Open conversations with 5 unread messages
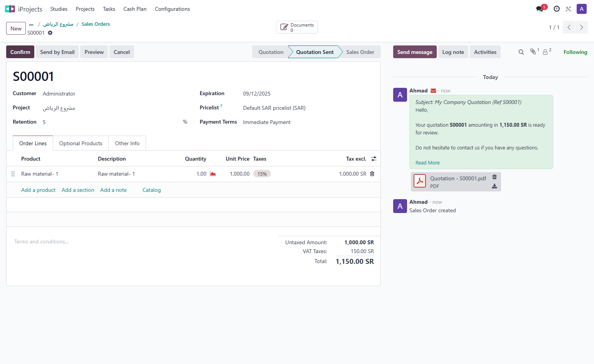Image resolution: width=594 pixels, height=364 pixels. tap(541, 8)
